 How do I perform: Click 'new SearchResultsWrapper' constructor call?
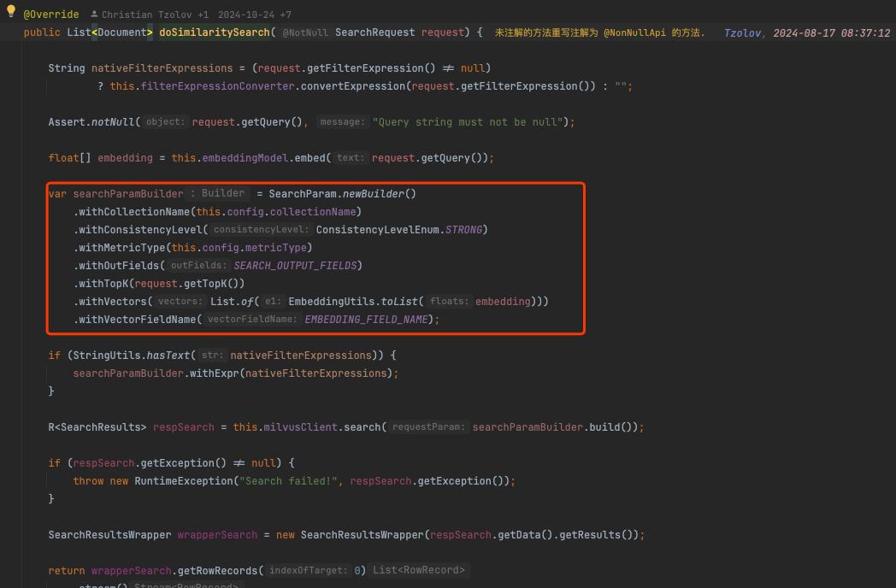351,535
